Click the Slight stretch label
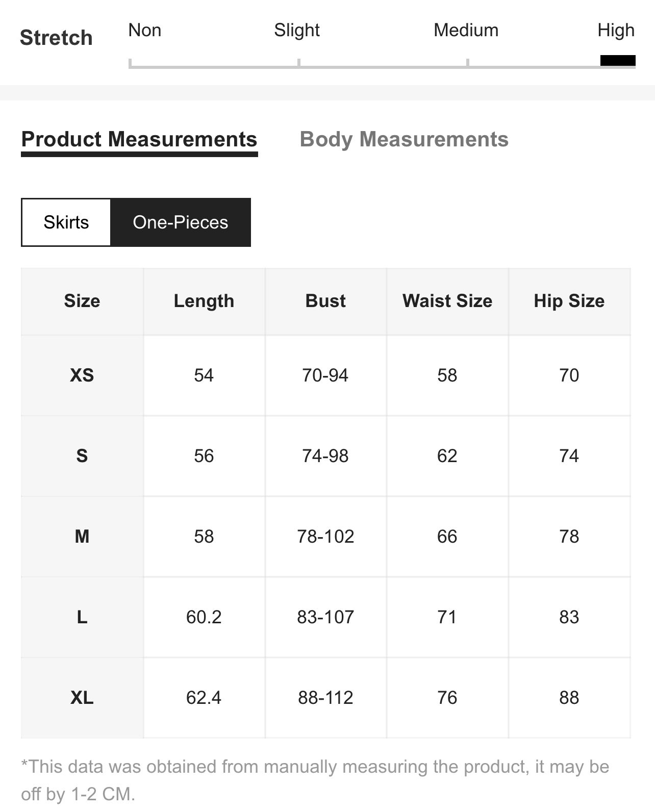Viewport: 655px width, 812px height. pos(297,30)
